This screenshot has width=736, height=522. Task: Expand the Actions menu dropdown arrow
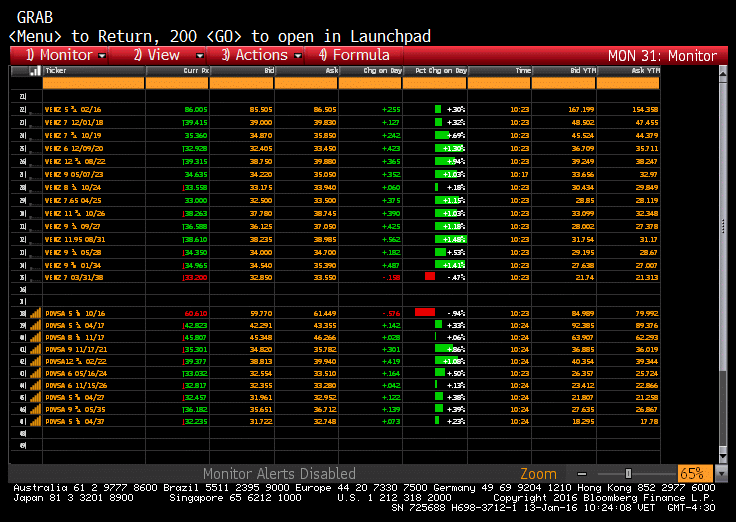[298, 56]
